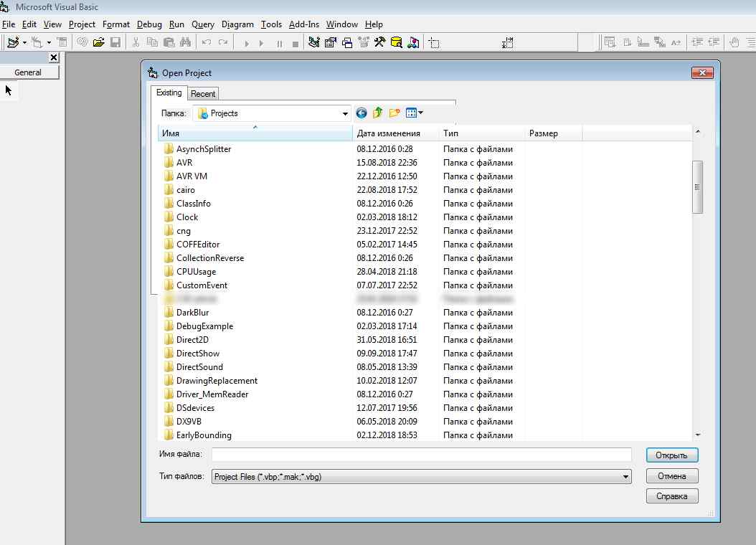Sort by the Размер column header
This screenshot has width=756, height=545.
click(x=554, y=133)
